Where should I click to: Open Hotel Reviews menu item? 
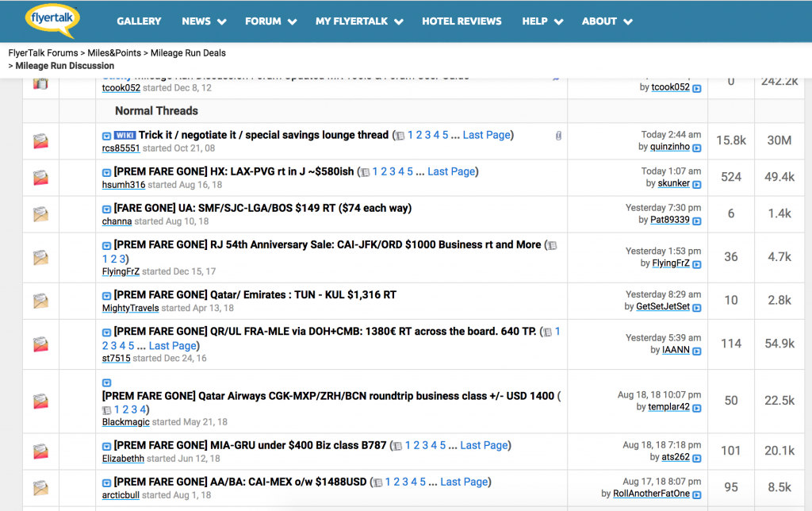pos(462,21)
